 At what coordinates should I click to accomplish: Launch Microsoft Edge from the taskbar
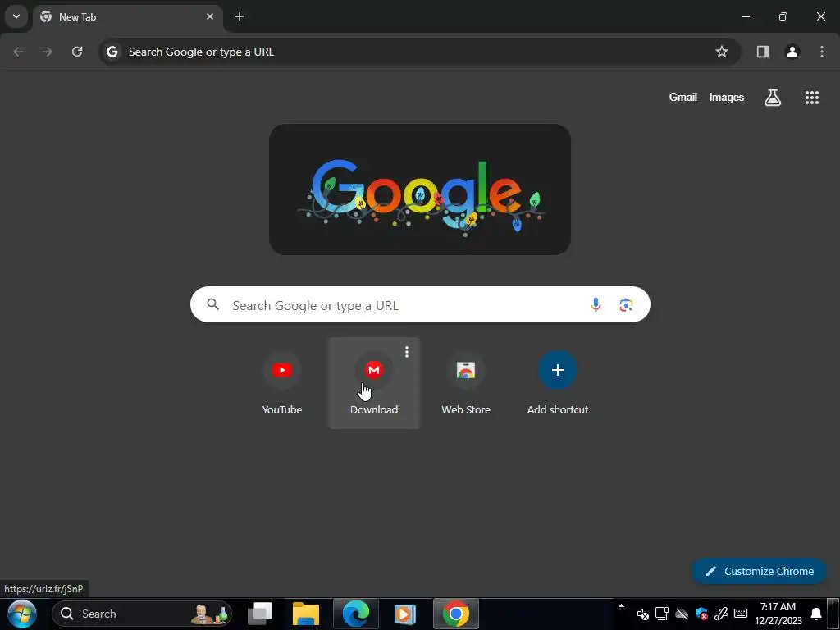pyautogui.click(x=356, y=614)
